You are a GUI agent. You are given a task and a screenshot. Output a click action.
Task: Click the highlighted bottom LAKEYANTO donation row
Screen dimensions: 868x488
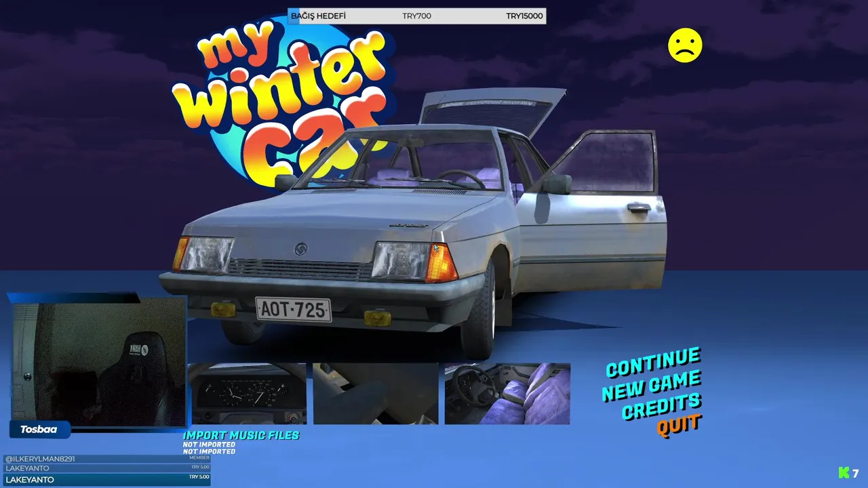107,480
